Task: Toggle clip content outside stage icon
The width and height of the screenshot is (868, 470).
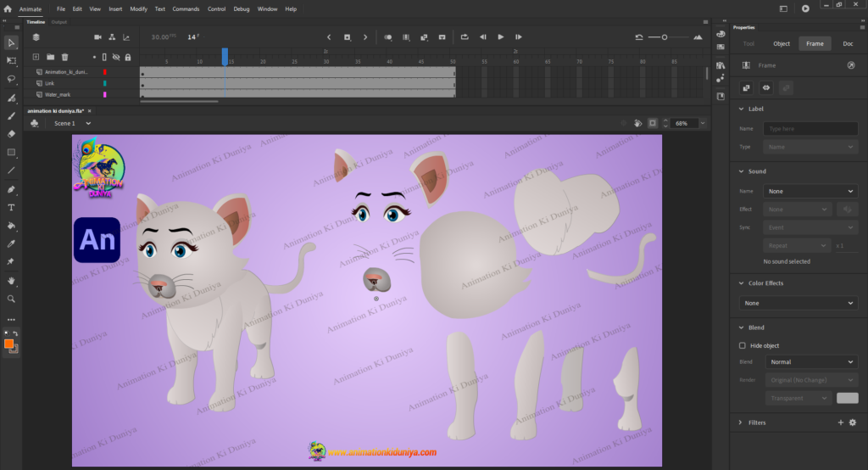Action: pos(653,123)
